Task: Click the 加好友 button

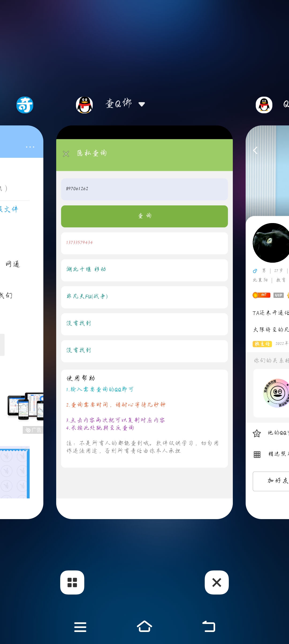Action: [271, 481]
